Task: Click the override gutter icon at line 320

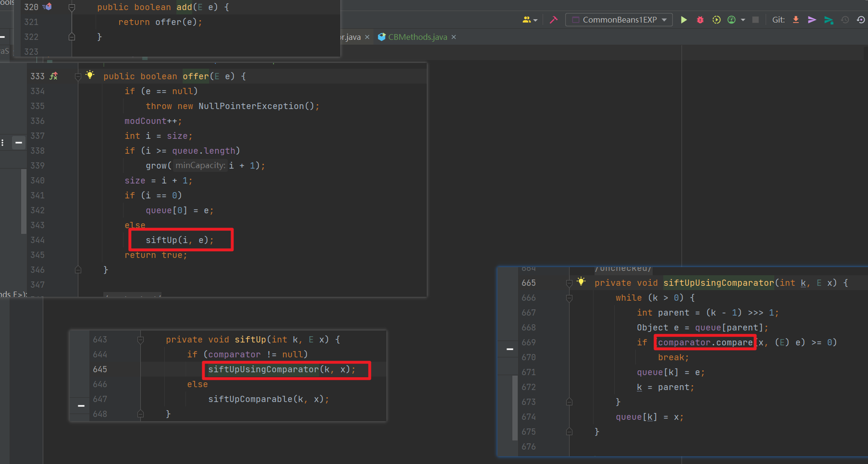Action: (x=48, y=7)
